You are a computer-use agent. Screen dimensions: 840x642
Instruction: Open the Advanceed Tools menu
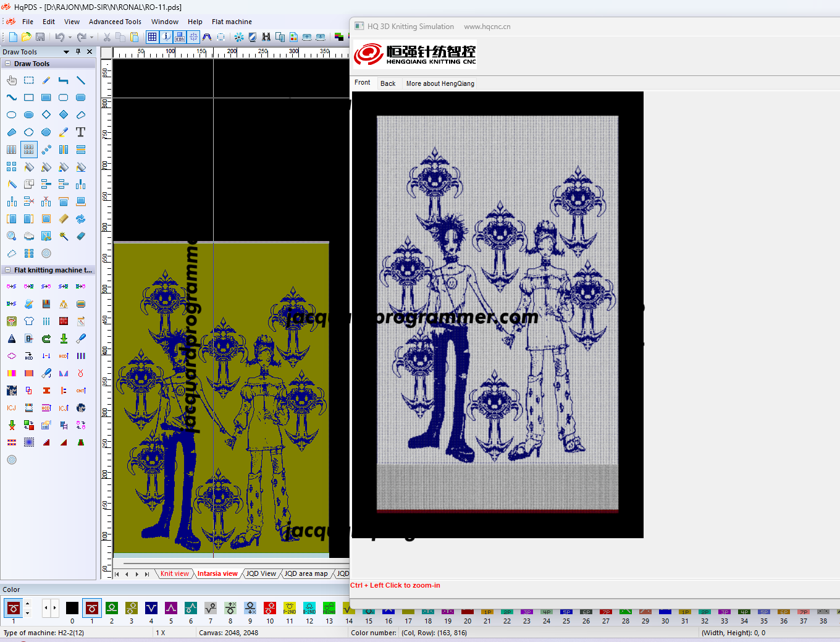pyautogui.click(x=115, y=22)
